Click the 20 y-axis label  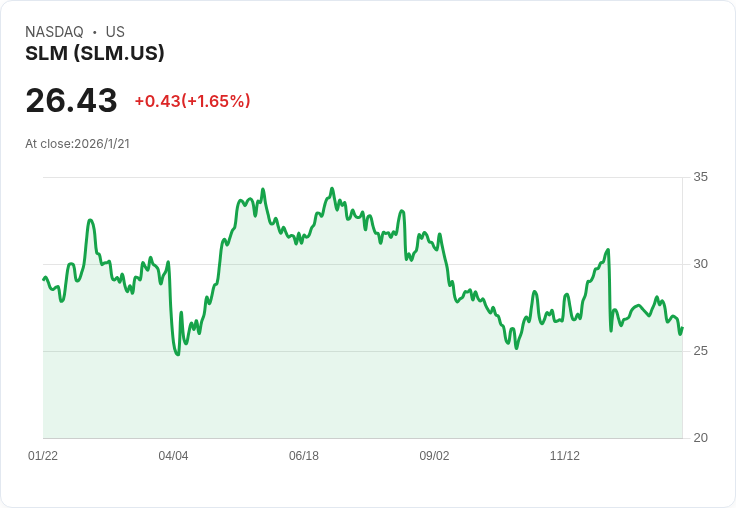[701, 438]
